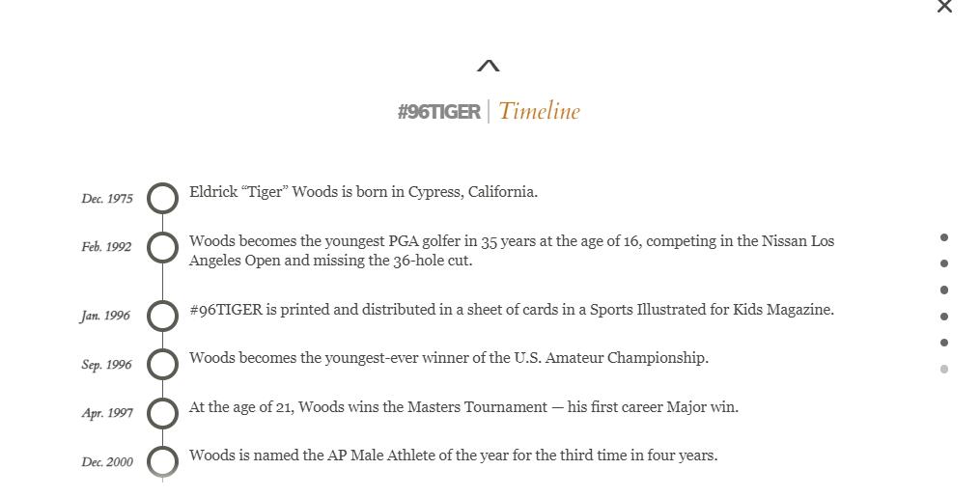The image size is (980, 497).
Task: Click the Feb. 1992 timeline circle marker
Action: (163, 247)
